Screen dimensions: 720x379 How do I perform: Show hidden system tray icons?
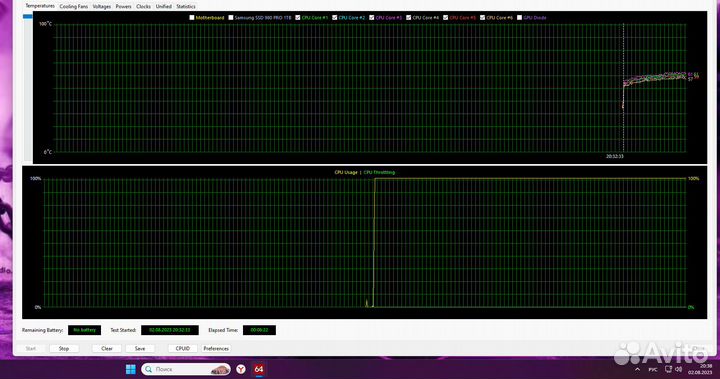637,369
